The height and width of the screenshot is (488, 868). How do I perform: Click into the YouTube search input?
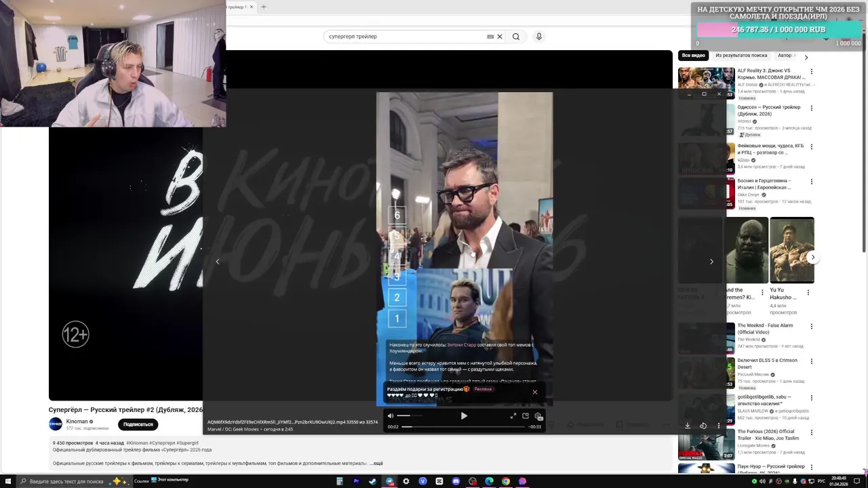404,37
